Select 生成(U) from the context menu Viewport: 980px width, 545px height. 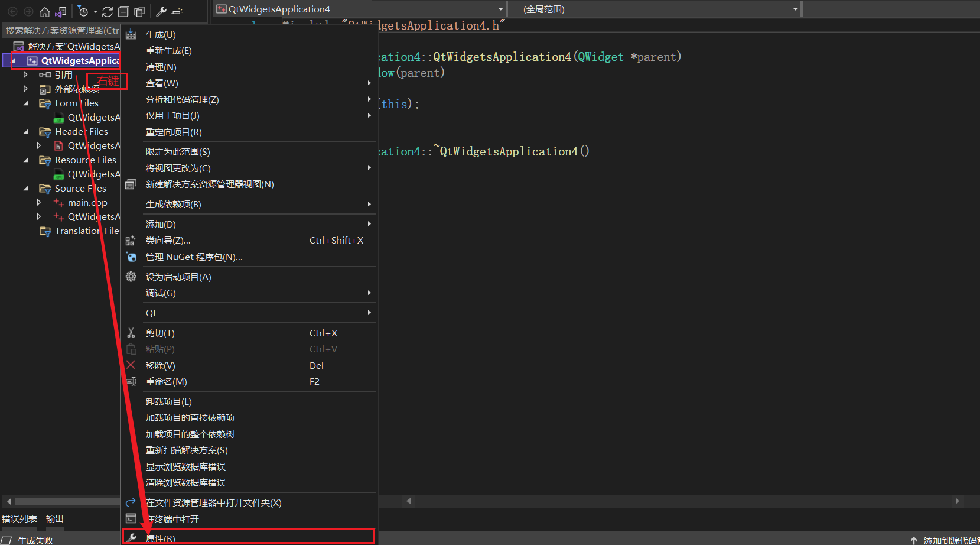coord(160,34)
